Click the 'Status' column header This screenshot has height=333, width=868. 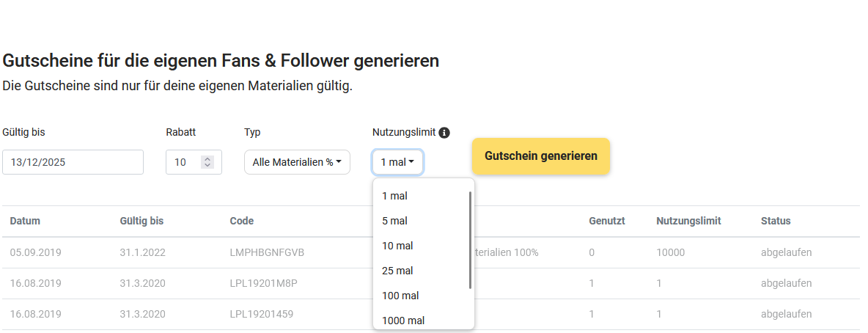pyautogui.click(x=776, y=221)
